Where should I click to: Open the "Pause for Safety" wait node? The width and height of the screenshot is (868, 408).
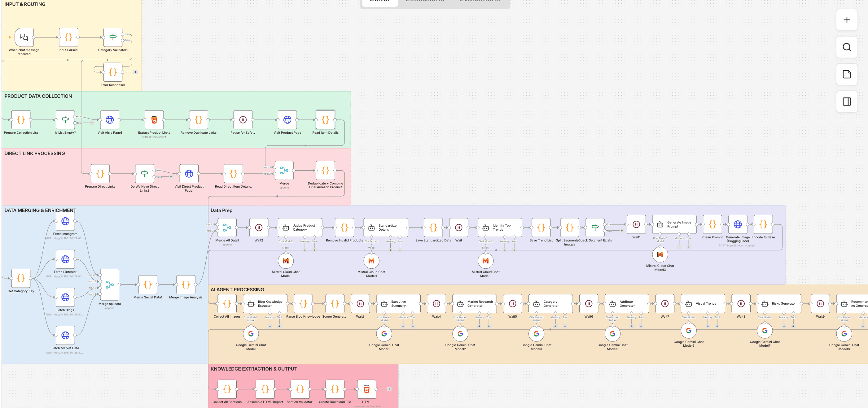point(243,120)
